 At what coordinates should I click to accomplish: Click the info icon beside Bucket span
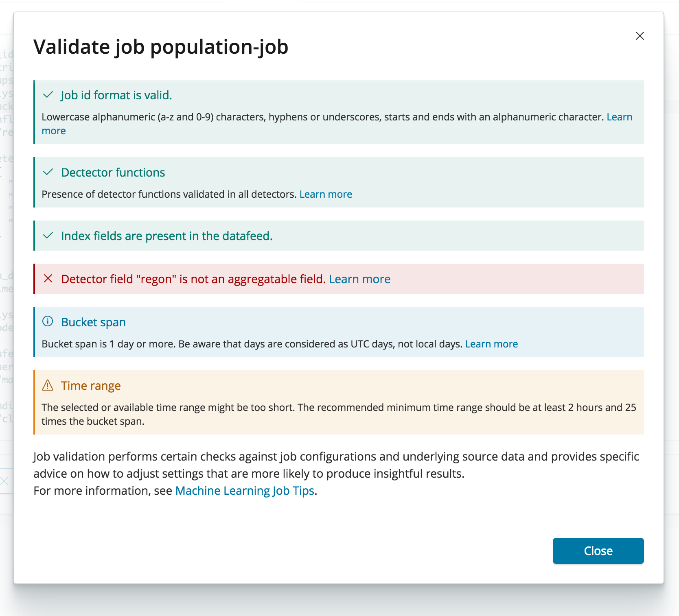pyautogui.click(x=48, y=321)
